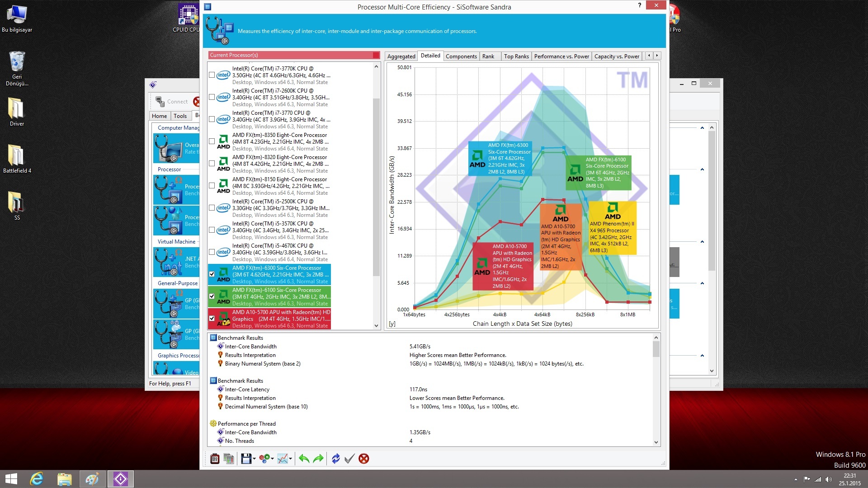Check the Intel Core i7-3770K processor checkbox
Viewport: 868px width, 488px height.
click(x=212, y=75)
